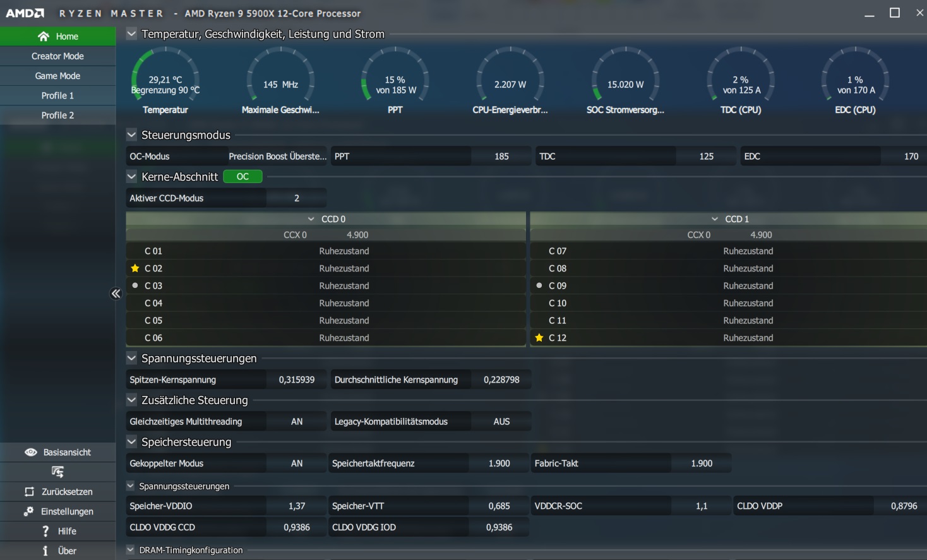Select Profile 1
The height and width of the screenshot is (560, 927).
[x=57, y=95]
